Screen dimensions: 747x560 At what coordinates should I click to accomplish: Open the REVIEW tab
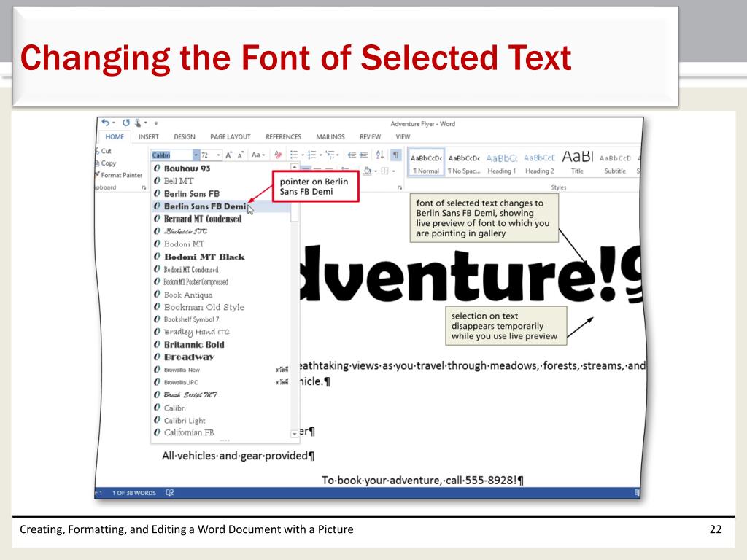pos(370,136)
